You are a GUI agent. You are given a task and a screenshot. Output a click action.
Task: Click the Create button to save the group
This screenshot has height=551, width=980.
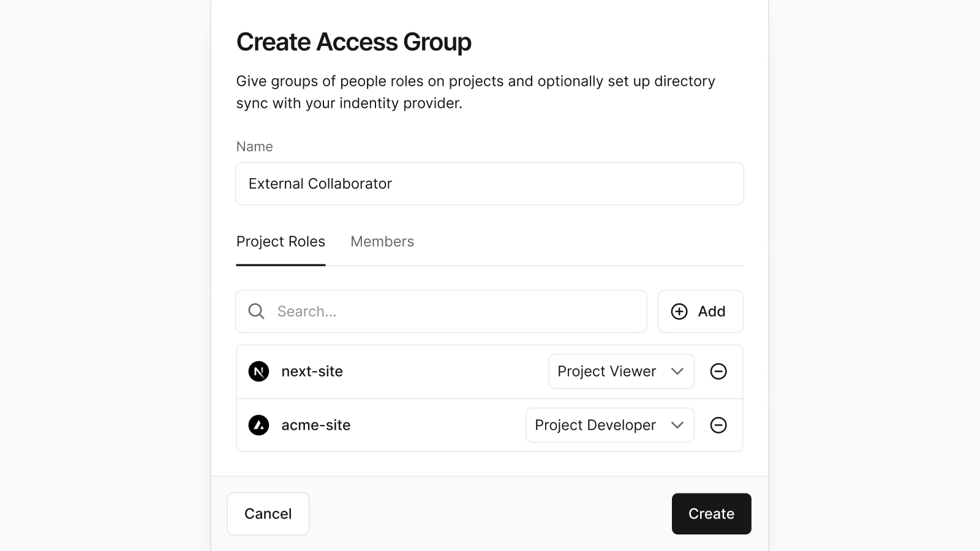711,514
